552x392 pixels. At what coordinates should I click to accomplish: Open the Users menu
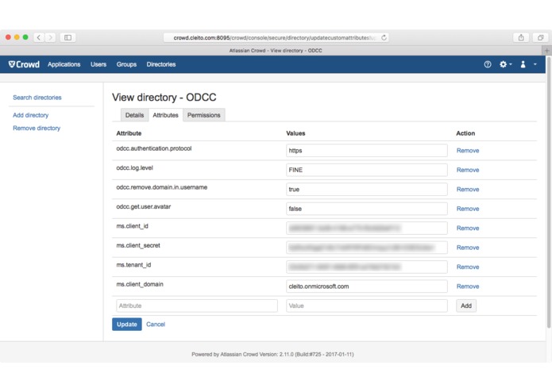point(98,64)
